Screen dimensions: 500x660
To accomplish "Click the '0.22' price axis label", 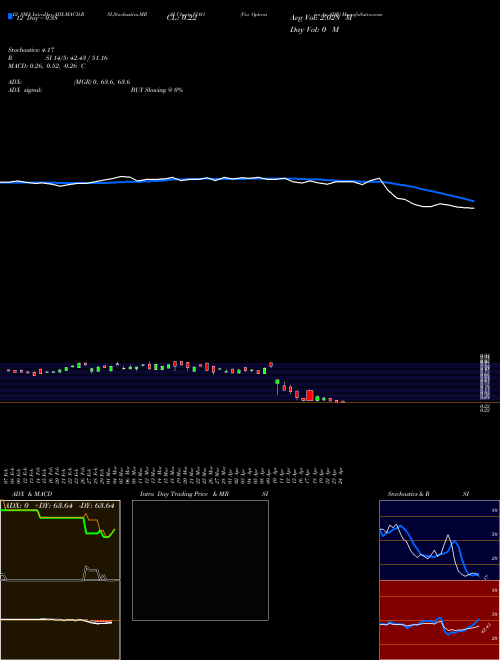I will [484, 408].
